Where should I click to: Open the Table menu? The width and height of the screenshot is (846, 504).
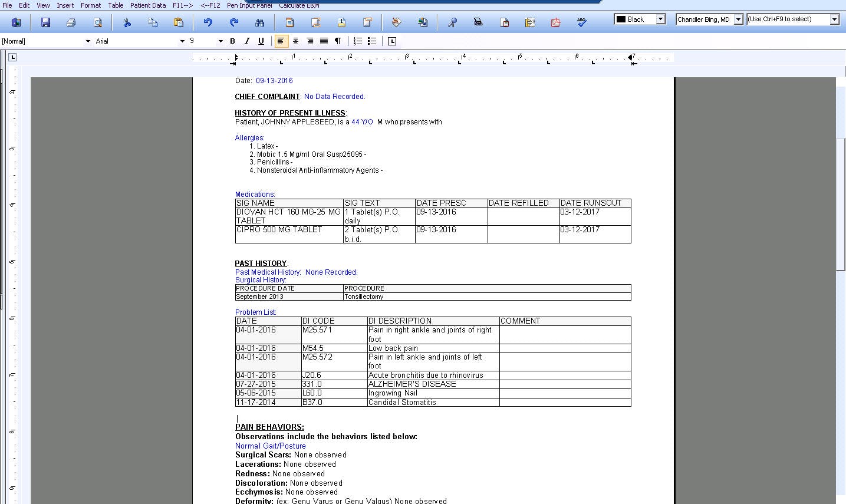(x=116, y=5)
